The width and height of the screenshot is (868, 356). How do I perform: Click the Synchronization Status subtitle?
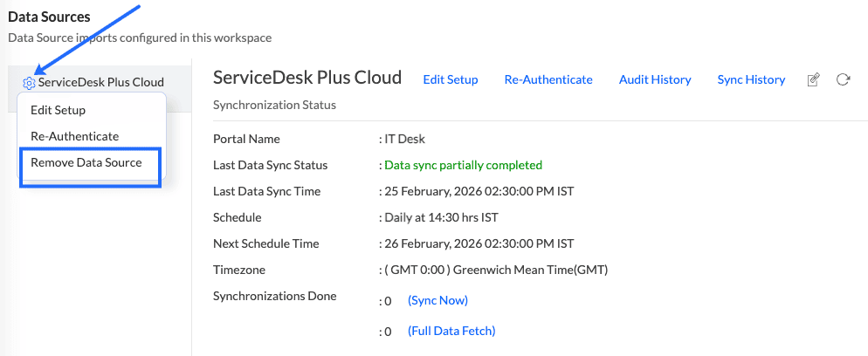click(x=274, y=105)
